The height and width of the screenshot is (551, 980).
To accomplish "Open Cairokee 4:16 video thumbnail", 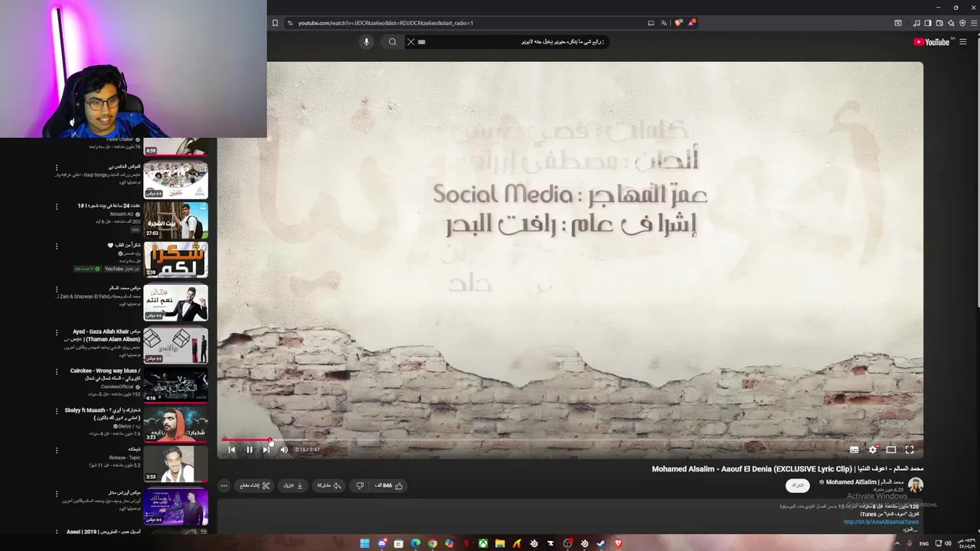I will tap(175, 386).
